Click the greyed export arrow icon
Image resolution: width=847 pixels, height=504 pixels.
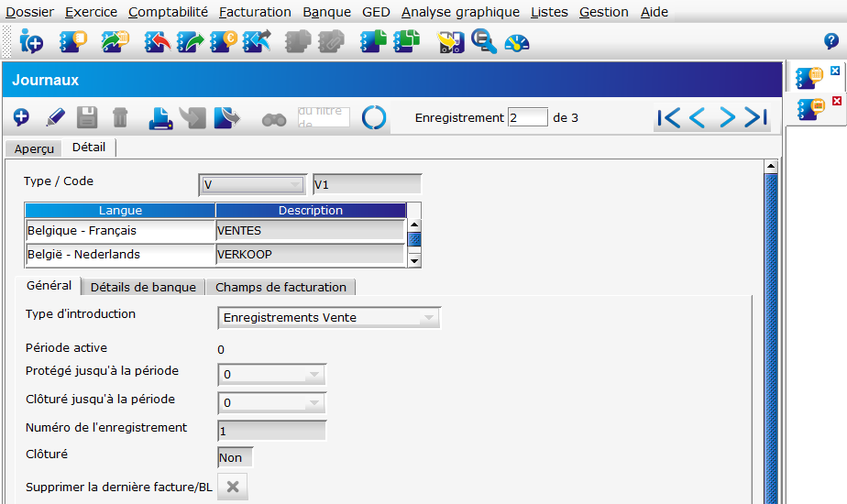pyautogui.click(x=192, y=118)
